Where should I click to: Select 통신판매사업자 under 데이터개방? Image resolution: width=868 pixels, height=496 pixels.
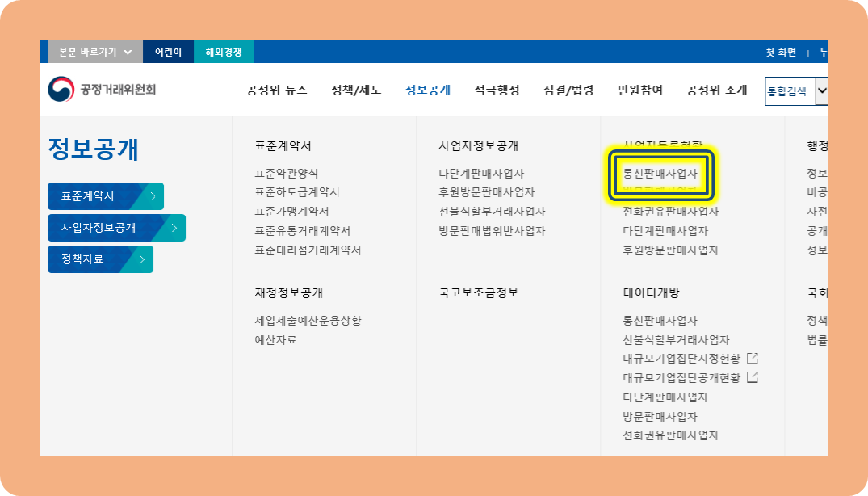tap(660, 321)
